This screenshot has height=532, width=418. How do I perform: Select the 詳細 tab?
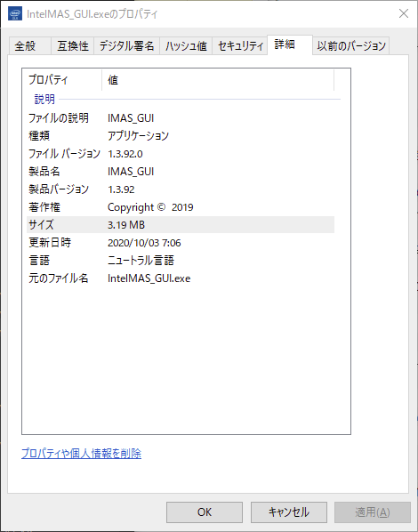tap(290, 44)
